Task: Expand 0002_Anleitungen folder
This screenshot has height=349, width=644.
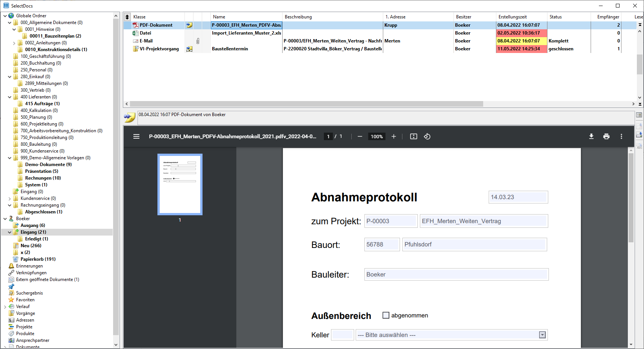Action: coord(14,43)
